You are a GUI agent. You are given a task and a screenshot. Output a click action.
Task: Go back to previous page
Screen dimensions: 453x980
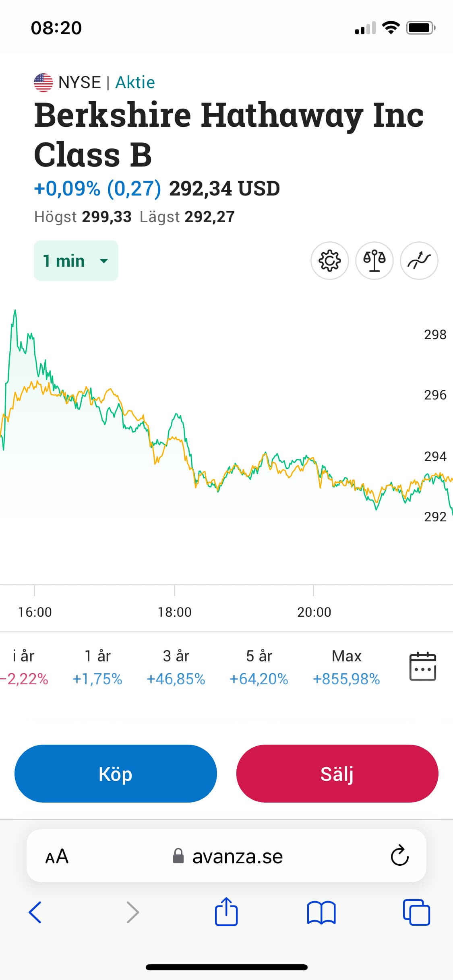coord(35,912)
